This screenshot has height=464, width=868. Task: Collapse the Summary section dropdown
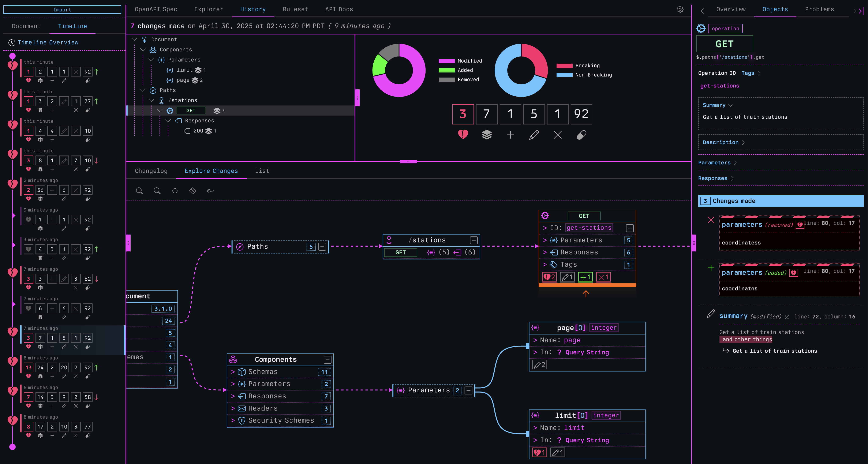pos(717,105)
